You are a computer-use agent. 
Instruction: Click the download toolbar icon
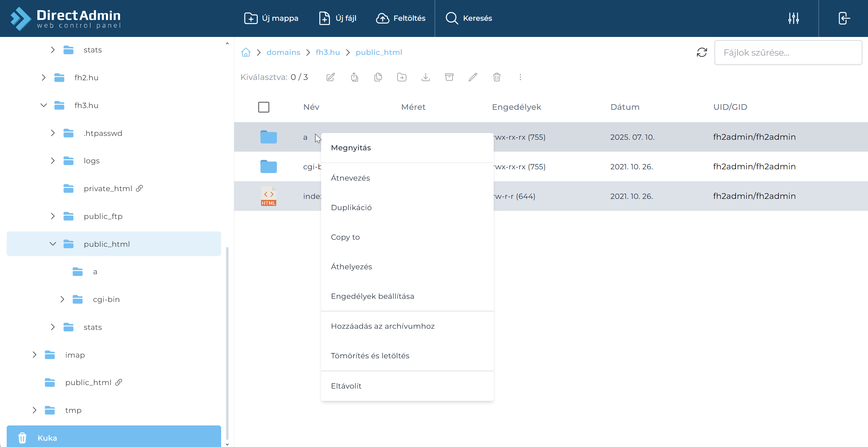(x=426, y=77)
